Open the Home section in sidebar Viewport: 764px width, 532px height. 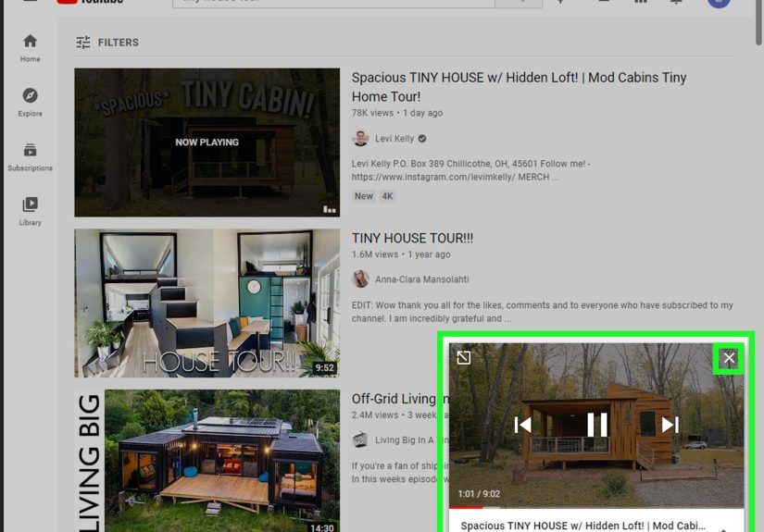tap(30, 48)
